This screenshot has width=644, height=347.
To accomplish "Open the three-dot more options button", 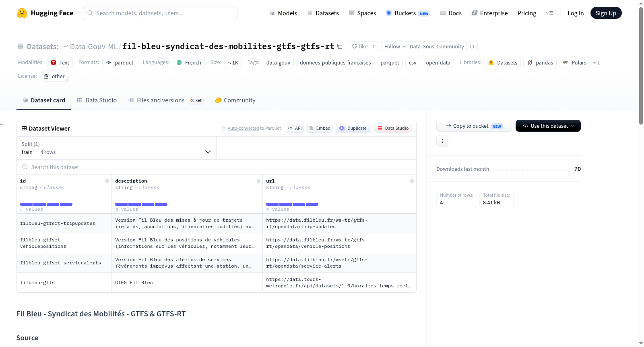I will pos(442,141).
